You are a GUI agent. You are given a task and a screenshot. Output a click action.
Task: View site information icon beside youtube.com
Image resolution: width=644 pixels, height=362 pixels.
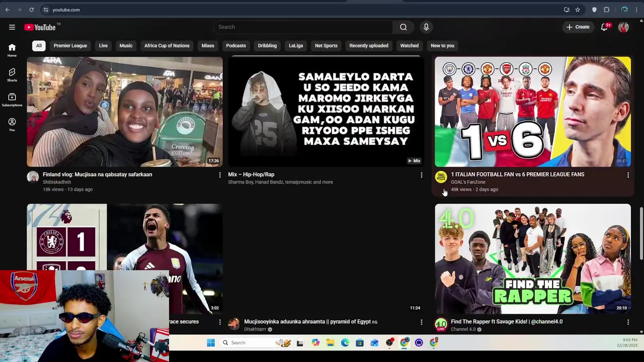coord(46,10)
